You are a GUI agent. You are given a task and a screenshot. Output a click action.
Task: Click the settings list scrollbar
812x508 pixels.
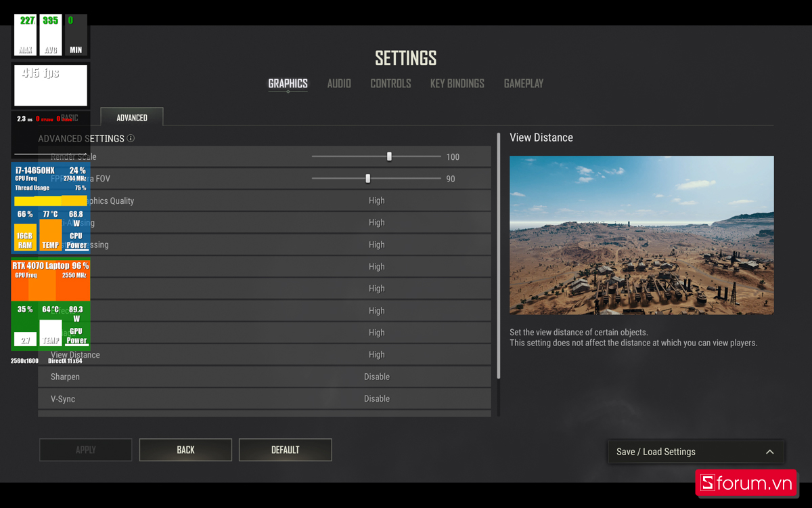(x=499, y=255)
